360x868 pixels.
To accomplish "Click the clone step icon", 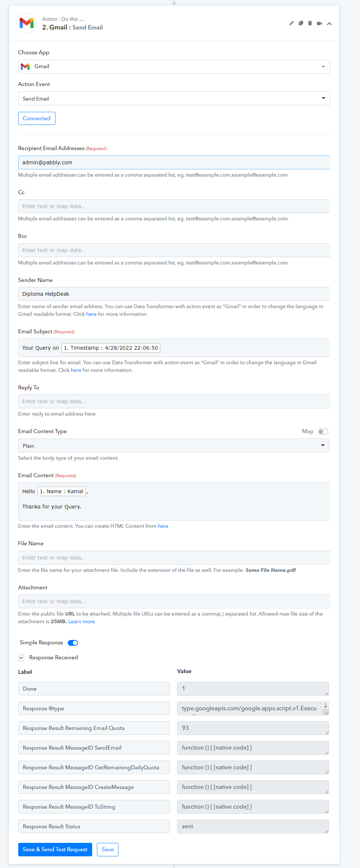I will 301,23.
